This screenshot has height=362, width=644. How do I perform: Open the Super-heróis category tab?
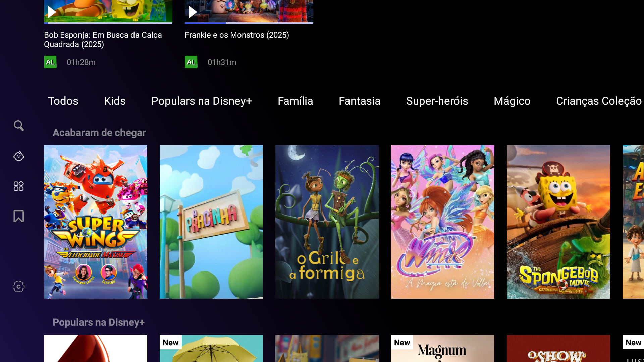[437, 101]
